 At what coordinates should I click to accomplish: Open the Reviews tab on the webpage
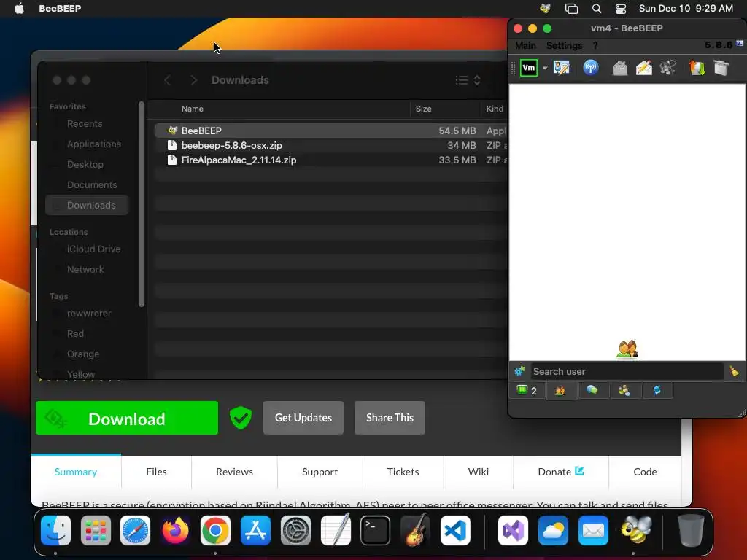234,472
